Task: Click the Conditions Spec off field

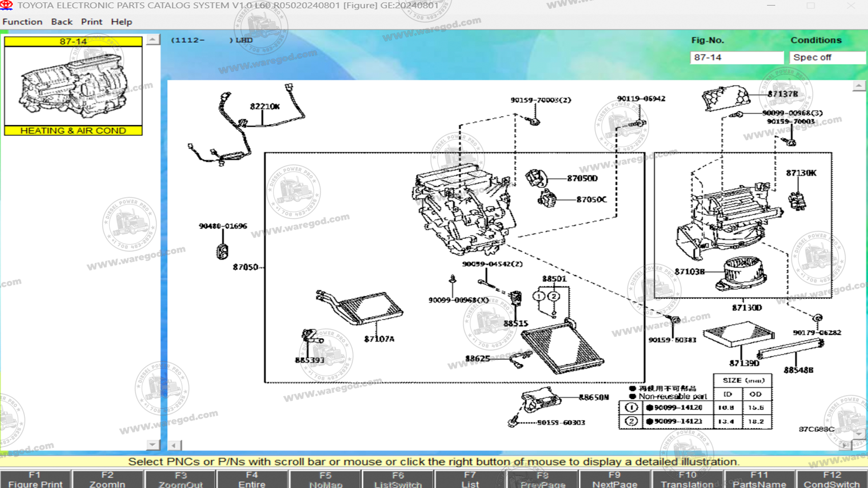Action: coord(827,57)
